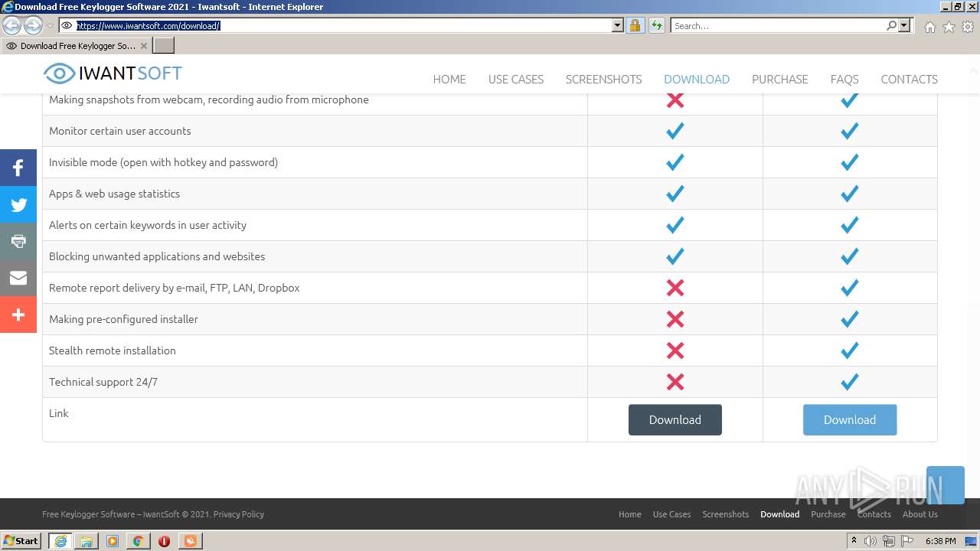Click the search magnifier icon
Image resolution: width=980 pixels, height=551 pixels.
[891, 25]
